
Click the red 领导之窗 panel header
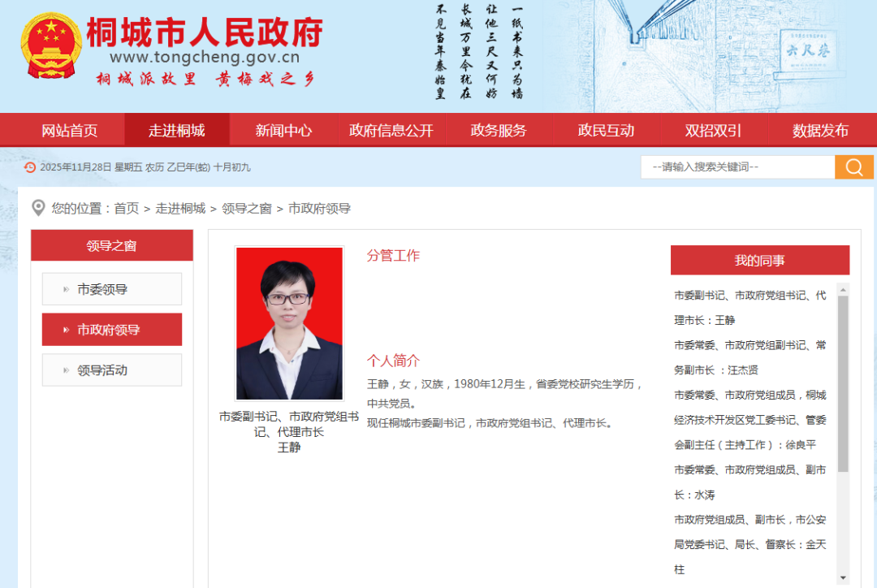[x=111, y=244]
